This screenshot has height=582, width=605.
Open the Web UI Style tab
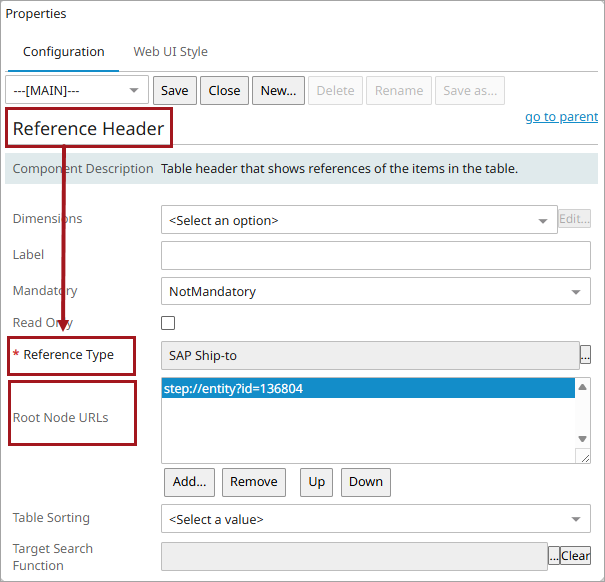click(x=170, y=52)
